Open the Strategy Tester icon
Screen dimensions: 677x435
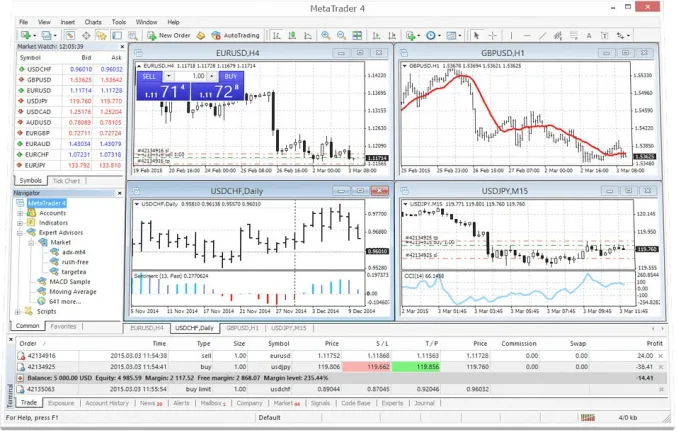tap(133, 35)
